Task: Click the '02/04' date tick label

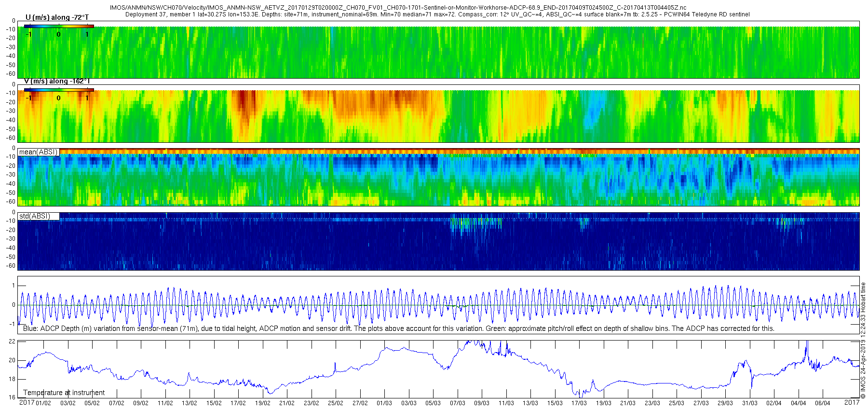Action: point(774,403)
